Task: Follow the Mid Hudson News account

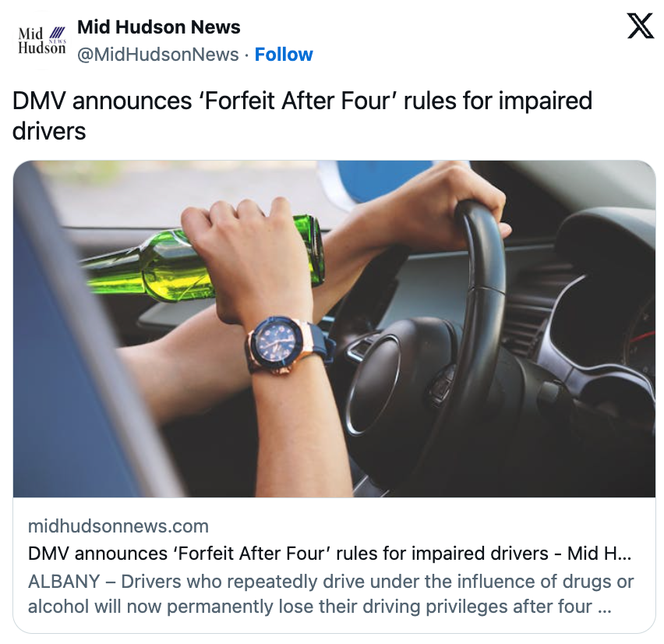Action: pyautogui.click(x=284, y=55)
